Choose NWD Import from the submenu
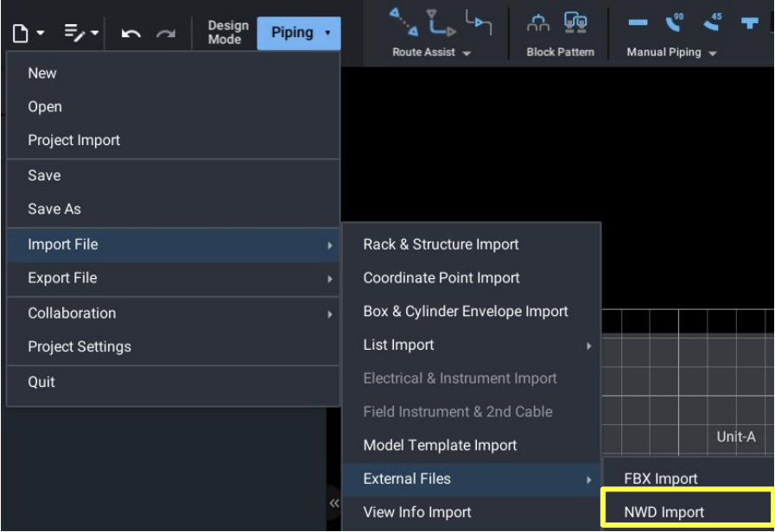Screen dimensions: 775x532 point(664,512)
